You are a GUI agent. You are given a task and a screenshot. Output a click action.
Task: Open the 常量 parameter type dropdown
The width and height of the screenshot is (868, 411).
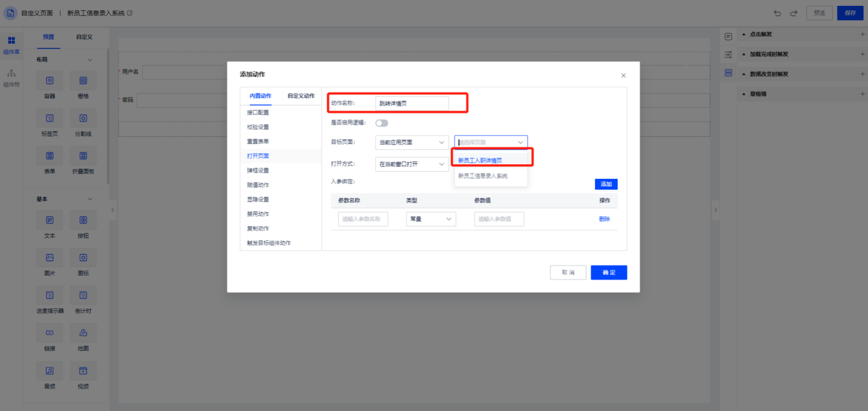coord(431,219)
